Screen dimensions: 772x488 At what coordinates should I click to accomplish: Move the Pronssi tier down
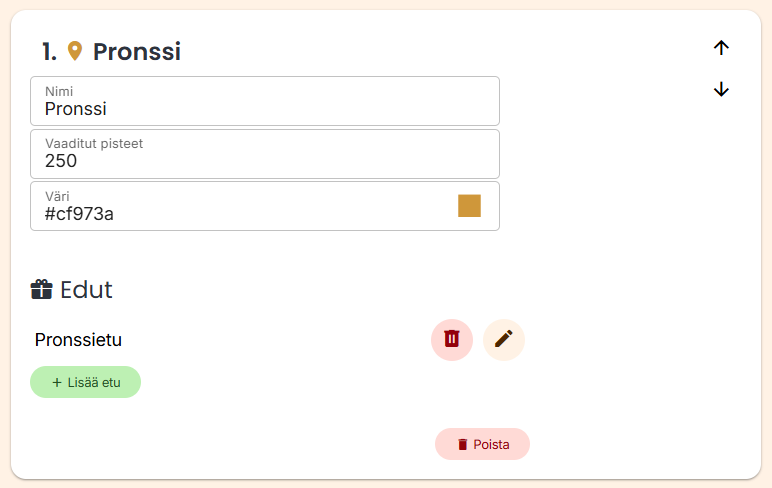[x=721, y=90]
